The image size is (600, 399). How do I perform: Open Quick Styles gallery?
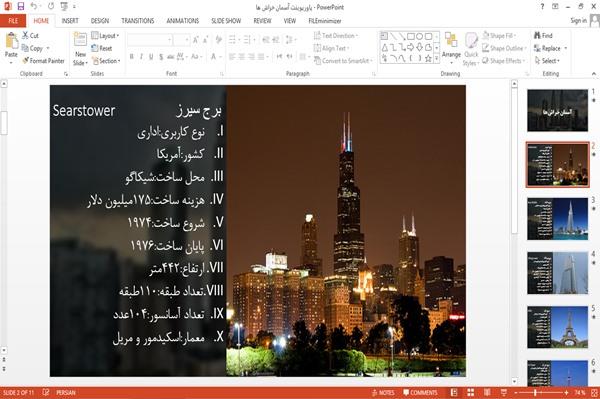point(471,49)
